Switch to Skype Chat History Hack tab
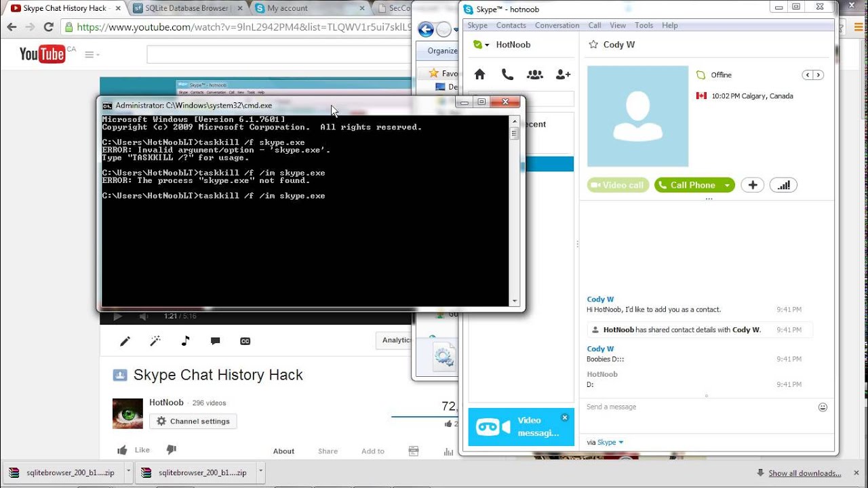 (x=64, y=8)
